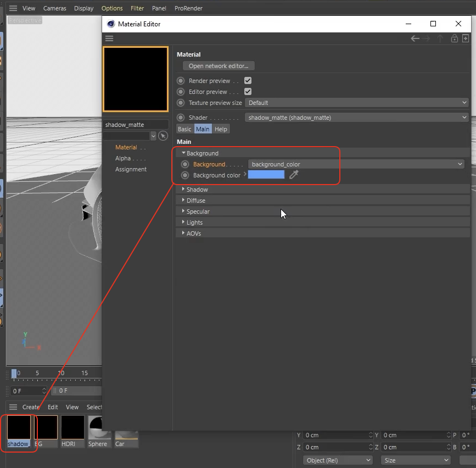
Task: Open the Panel menu
Action: 159,8
